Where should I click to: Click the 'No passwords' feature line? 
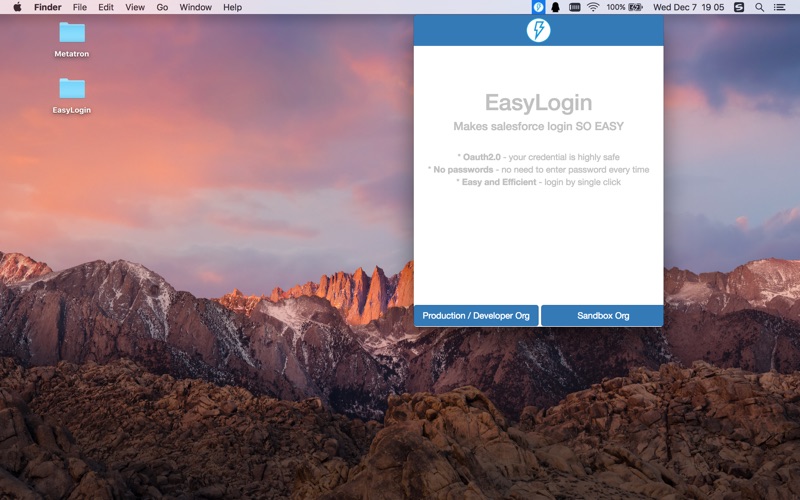click(x=538, y=169)
